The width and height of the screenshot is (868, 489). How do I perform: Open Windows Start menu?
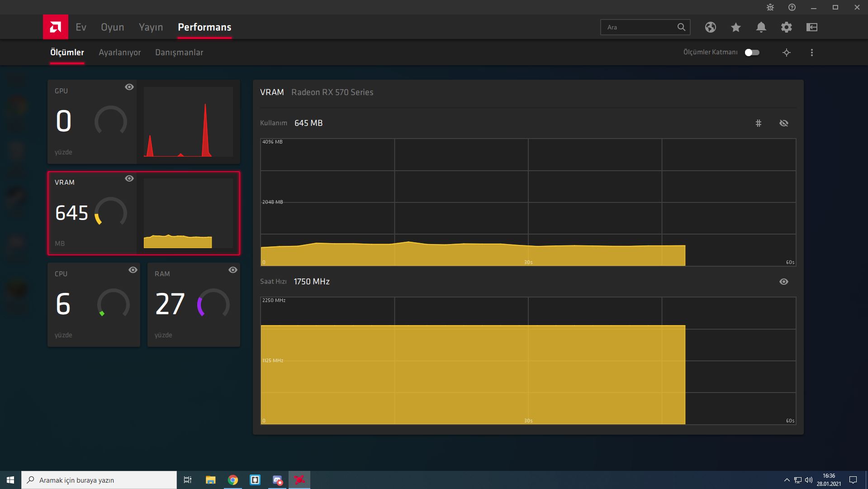pyautogui.click(x=10, y=480)
